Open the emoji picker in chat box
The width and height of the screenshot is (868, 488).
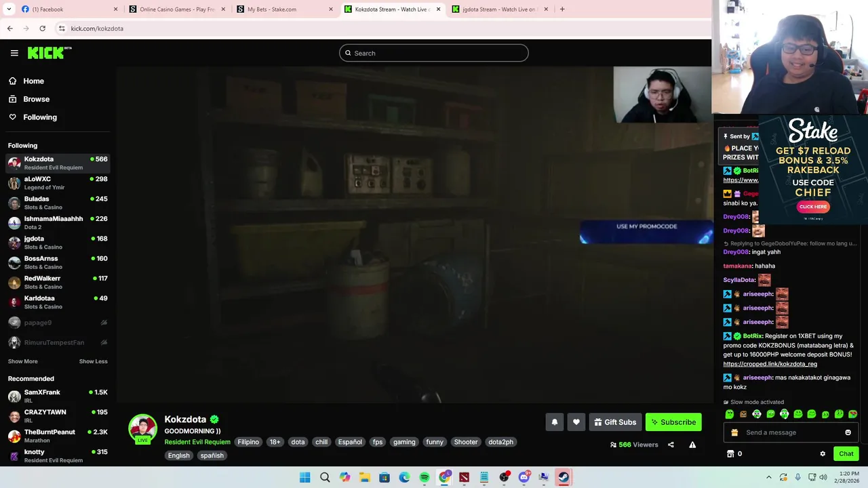pyautogui.click(x=848, y=432)
